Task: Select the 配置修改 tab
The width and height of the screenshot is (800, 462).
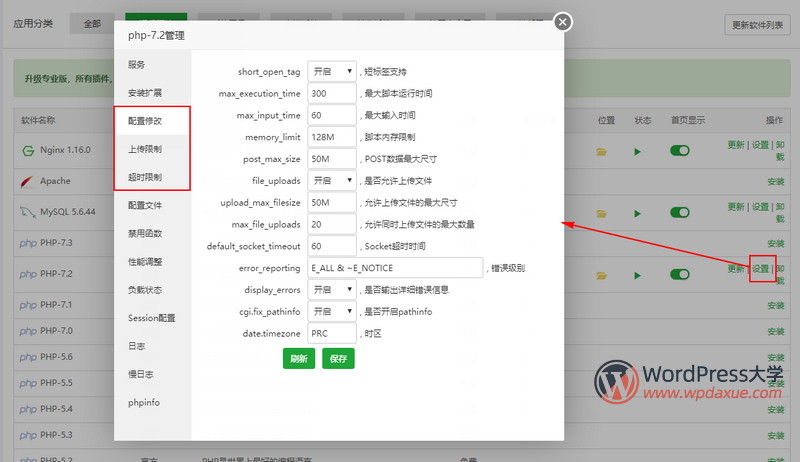Action: 152,121
